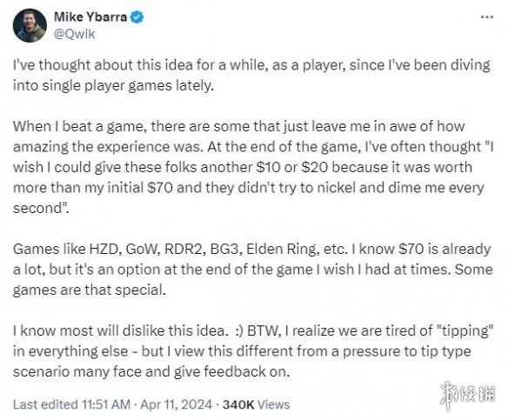Click the paragraph starting 'When I beat'
Screen dimensions: 508x420
pos(253,167)
